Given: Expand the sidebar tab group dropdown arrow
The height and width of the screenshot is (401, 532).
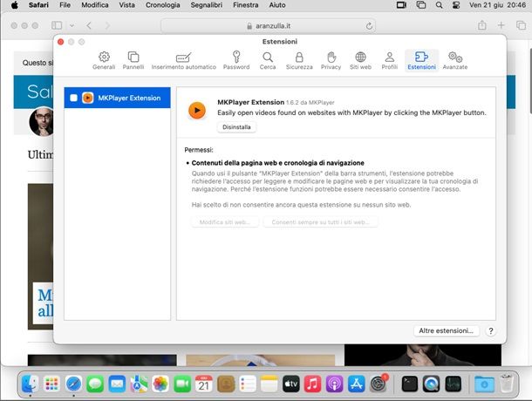Looking at the screenshot, I should point(72,25).
